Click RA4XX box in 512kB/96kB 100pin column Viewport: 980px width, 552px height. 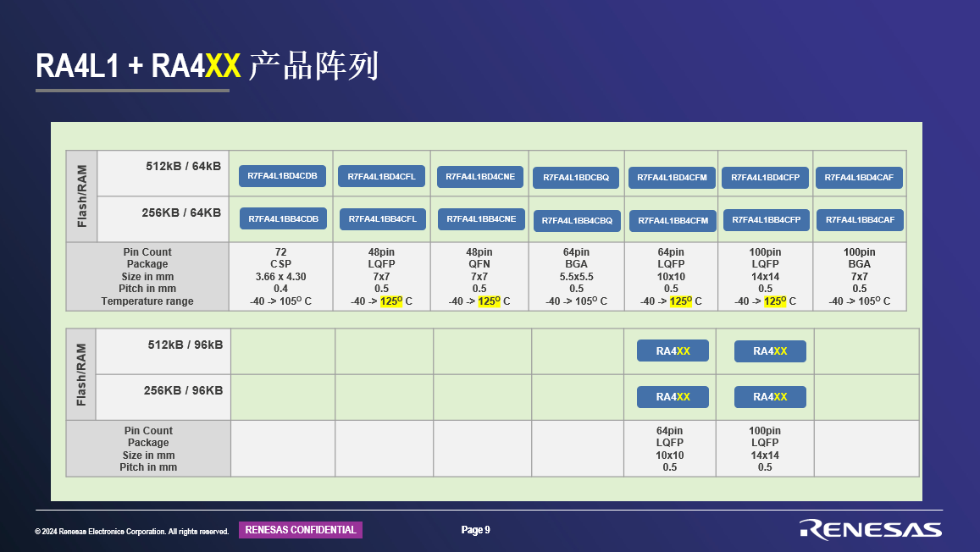pos(770,351)
